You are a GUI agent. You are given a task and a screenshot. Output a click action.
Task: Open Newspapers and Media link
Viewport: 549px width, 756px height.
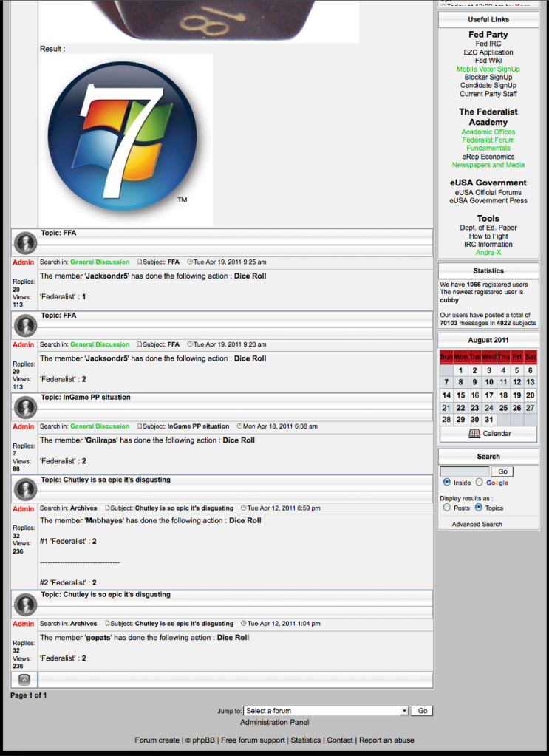click(x=488, y=165)
